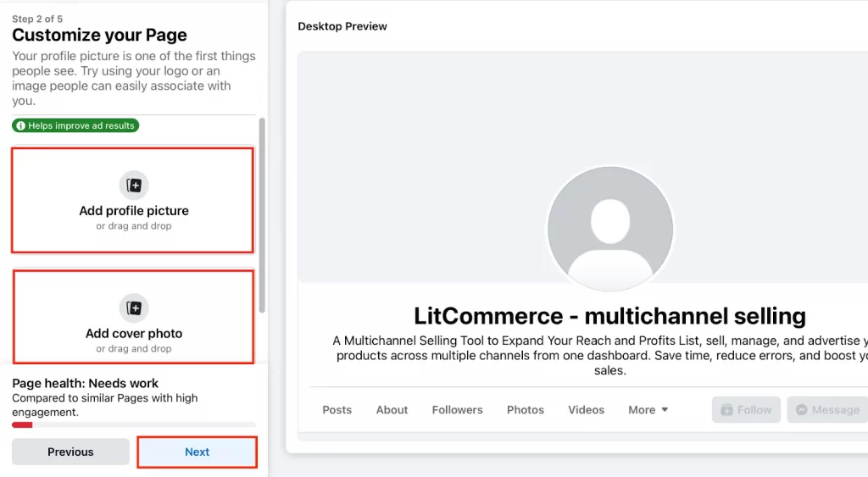Click the left panel vertical scrollbar

(262, 215)
